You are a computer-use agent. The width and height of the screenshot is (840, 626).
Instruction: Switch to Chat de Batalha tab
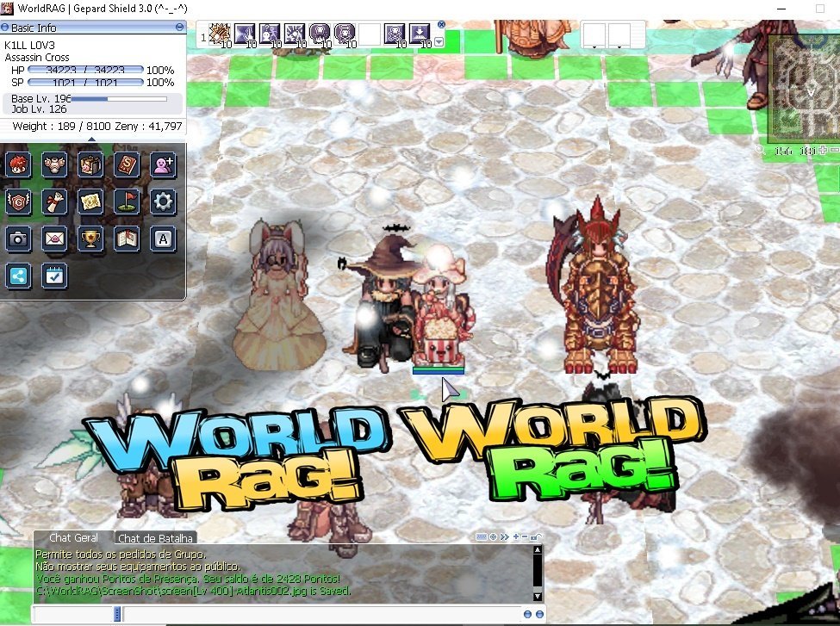point(155,538)
